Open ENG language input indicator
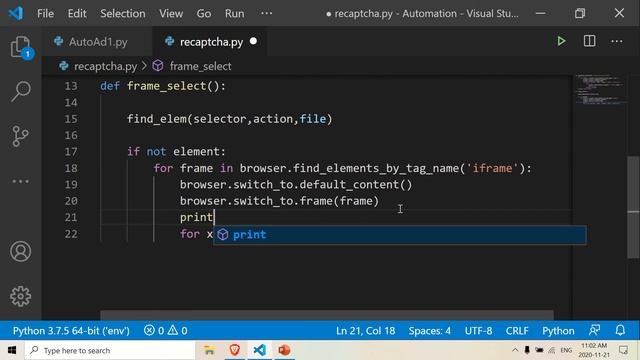Viewport: 640px width, 360px height. pos(566,350)
